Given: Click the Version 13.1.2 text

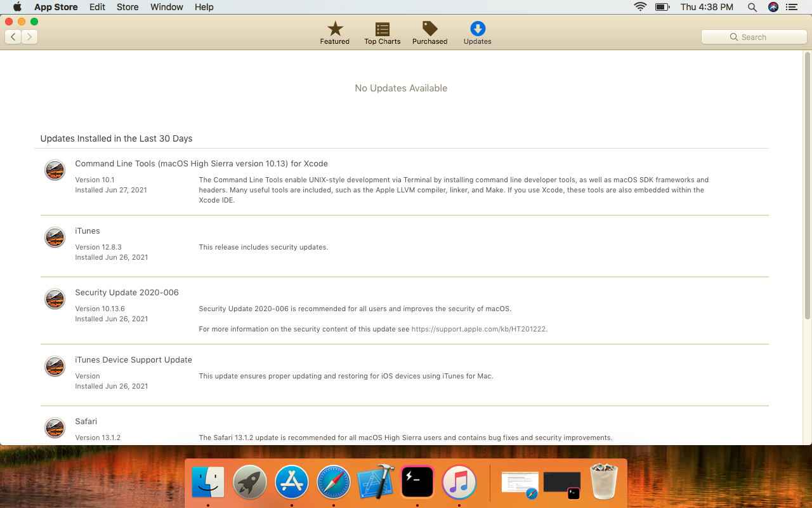Looking at the screenshot, I should [x=98, y=438].
